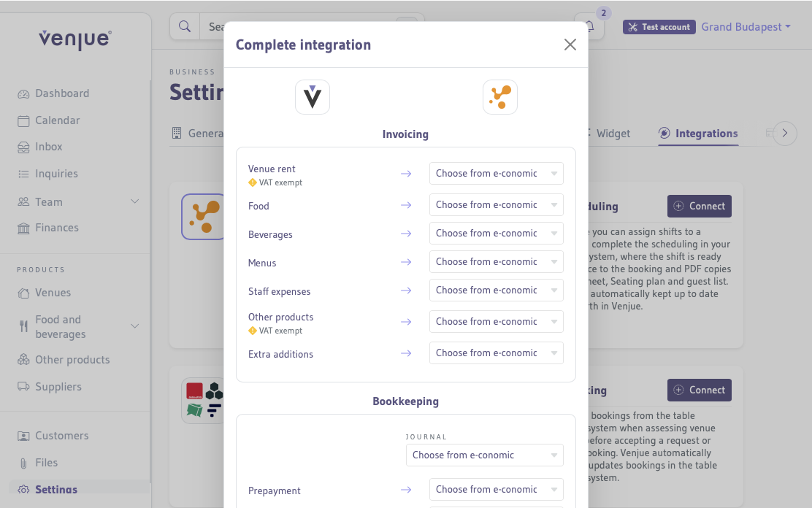812x508 pixels.
Task: Select the Calendar sidebar icon
Action: [x=58, y=120]
